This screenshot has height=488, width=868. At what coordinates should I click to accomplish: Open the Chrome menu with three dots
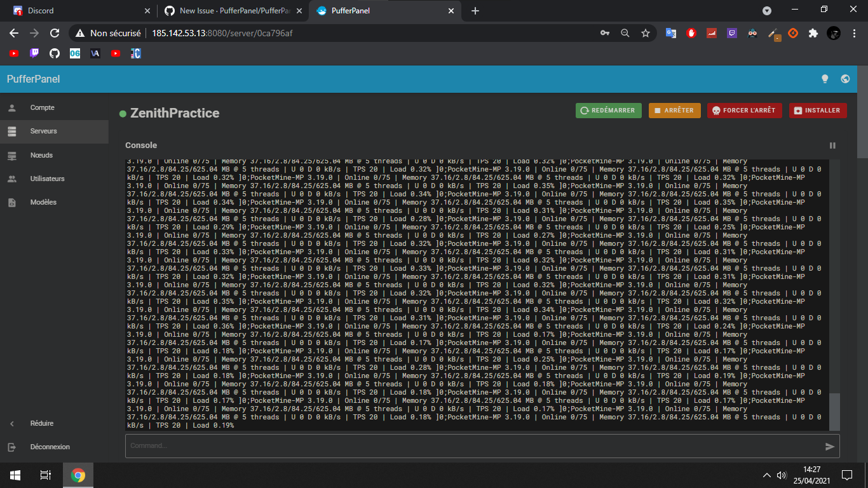(855, 32)
